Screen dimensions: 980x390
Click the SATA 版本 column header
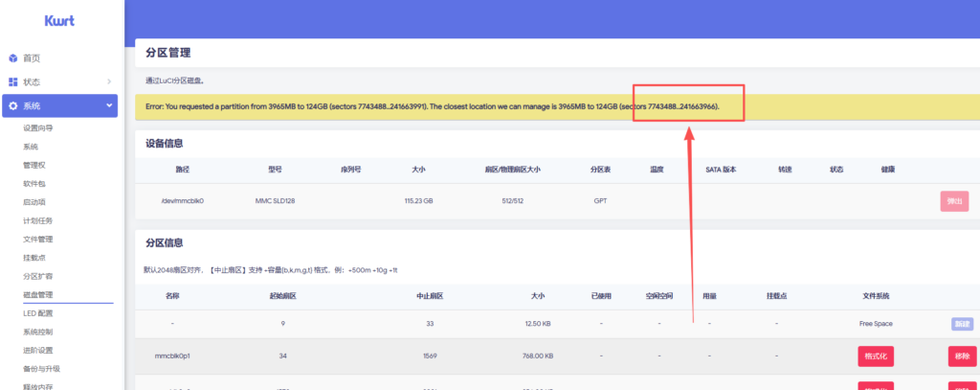click(x=721, y=170)
